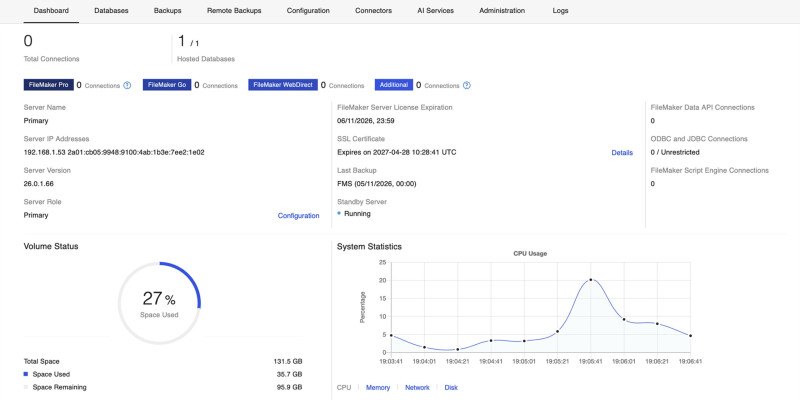Click the Total Connections count
This screenshot has height=400, width=800.
pos(28,41)
